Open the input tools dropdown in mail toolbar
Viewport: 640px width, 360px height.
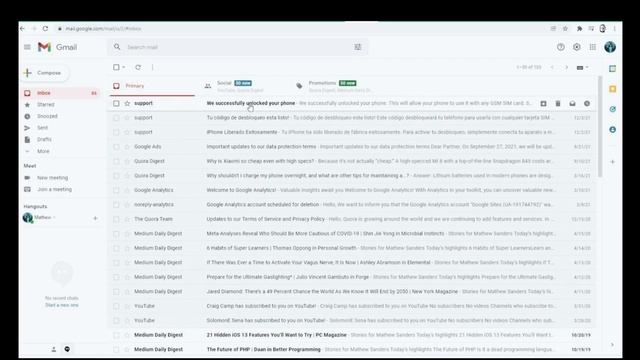[x=582, y=67]
